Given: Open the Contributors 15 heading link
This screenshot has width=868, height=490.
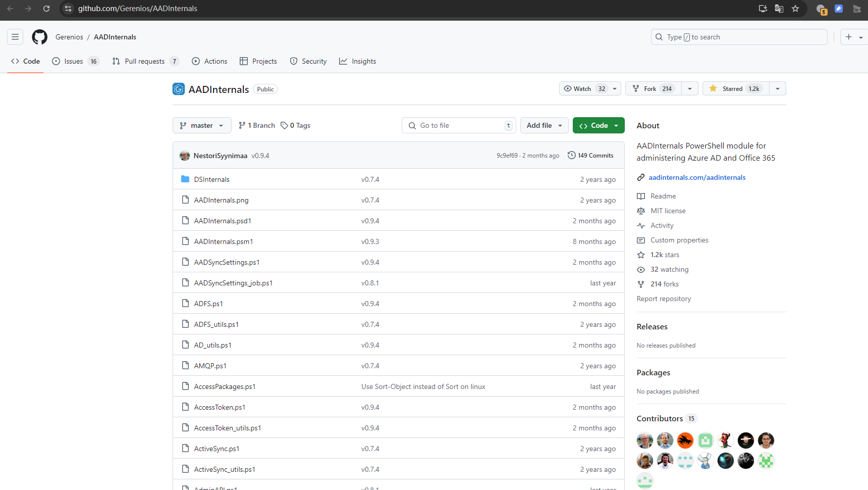Looking at the screenshot, I should click(x=666, y=418).
